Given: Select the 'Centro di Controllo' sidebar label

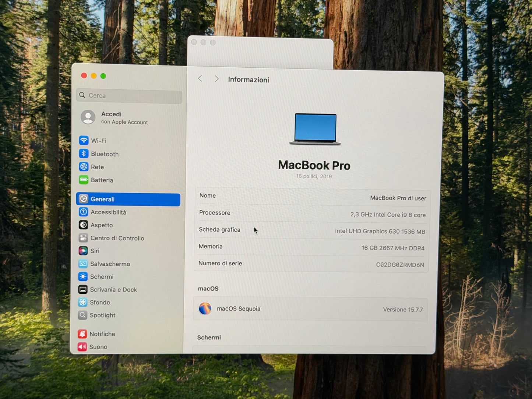Looking at the screenshot, I should point(117,238).
